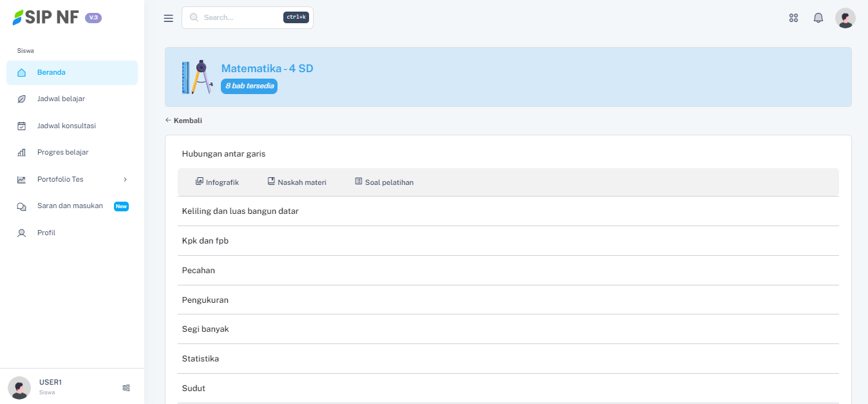
Task: Open the apps grid icon in header
Action: [x=793, y=18]
